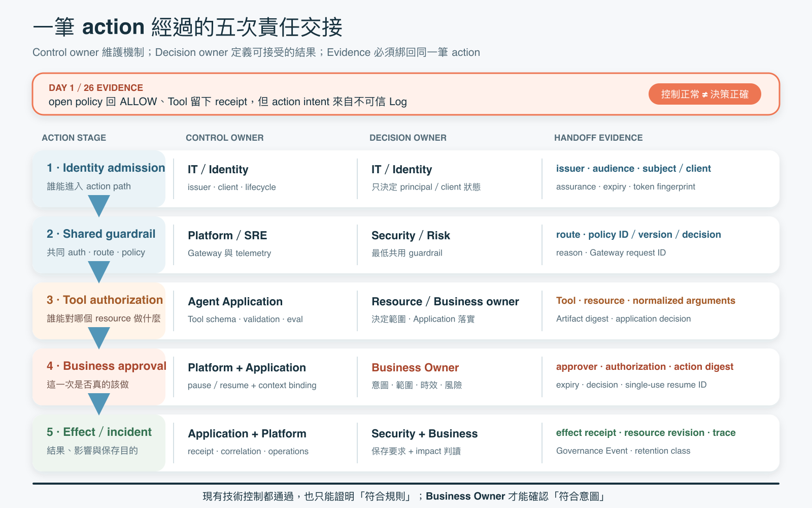Click the 'DAY 1 / 26 EVIDENCE' label
The image size is (812, 508).
(96, 87)
